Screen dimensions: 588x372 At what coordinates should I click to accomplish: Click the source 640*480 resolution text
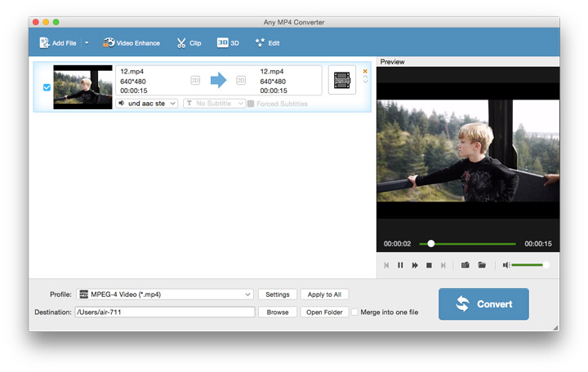[133, 82]
